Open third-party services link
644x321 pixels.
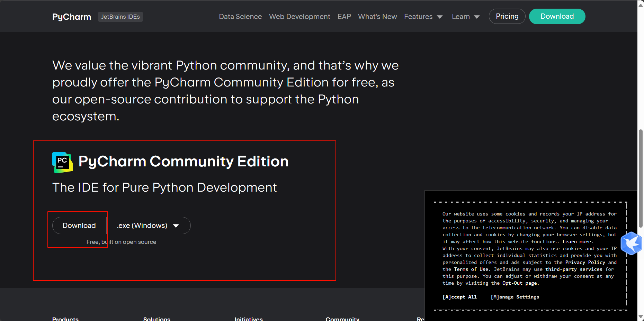point(574,269)
